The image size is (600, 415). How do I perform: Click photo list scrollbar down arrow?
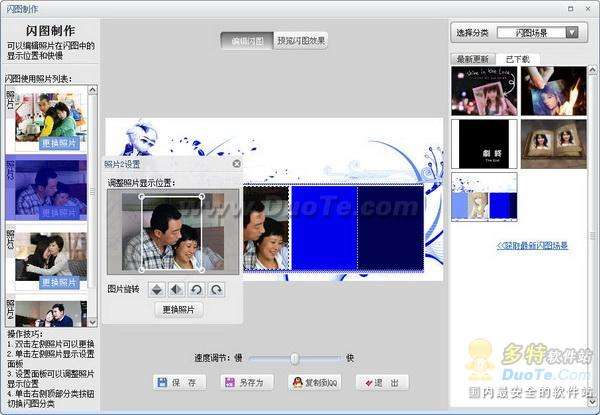[93, 322]
